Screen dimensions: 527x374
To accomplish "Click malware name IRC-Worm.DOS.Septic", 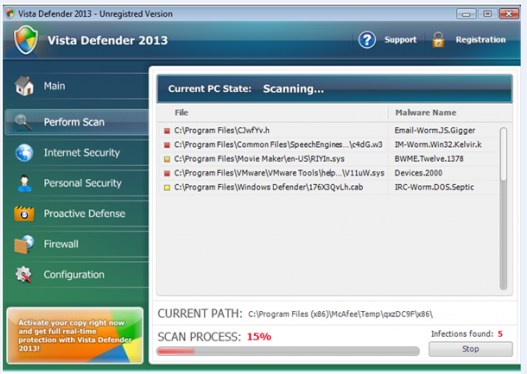I will click(x=434, y=187).
